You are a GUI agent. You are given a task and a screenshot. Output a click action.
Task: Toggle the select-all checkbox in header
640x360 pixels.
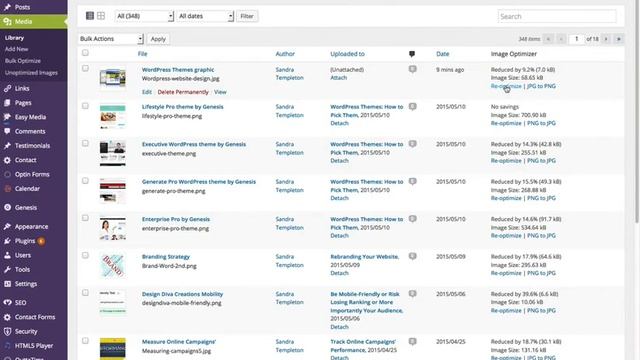(x=85, y=53)
